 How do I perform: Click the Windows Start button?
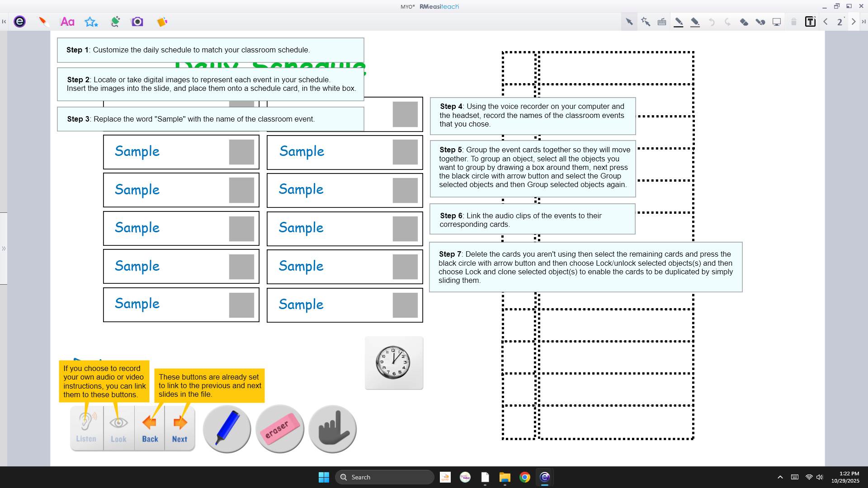tap(324, 477)
